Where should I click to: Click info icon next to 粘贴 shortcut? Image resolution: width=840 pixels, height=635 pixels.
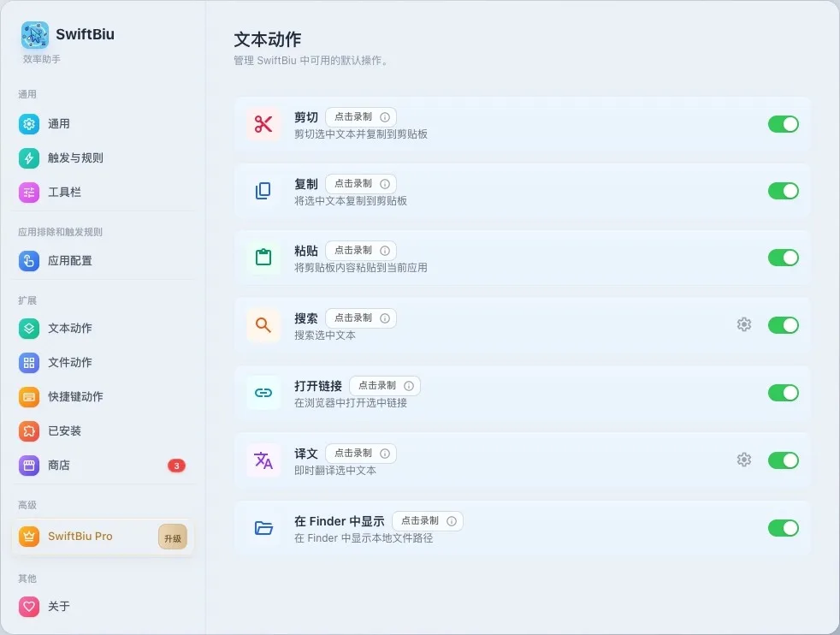coord(385,250)
